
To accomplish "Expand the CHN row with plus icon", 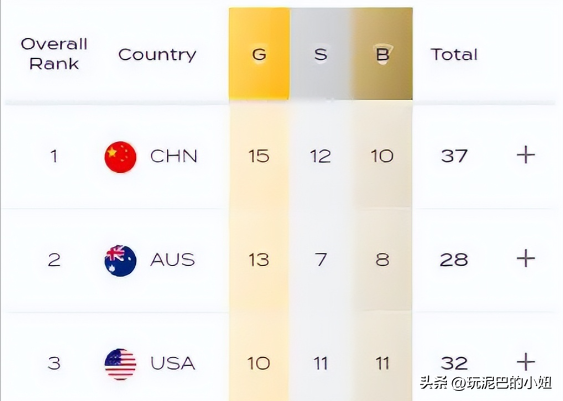I will 526,155.
